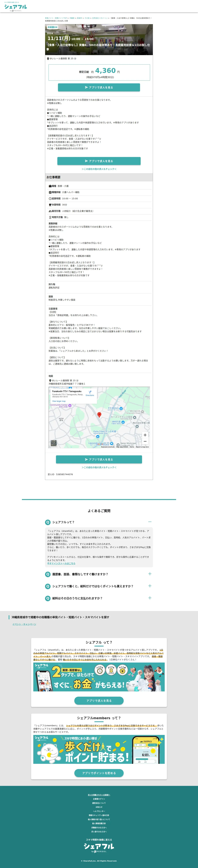198x868 pixels.
Task: Click the location pin icon beside ゆいレール儀保駅 at top
Action: 48,59
